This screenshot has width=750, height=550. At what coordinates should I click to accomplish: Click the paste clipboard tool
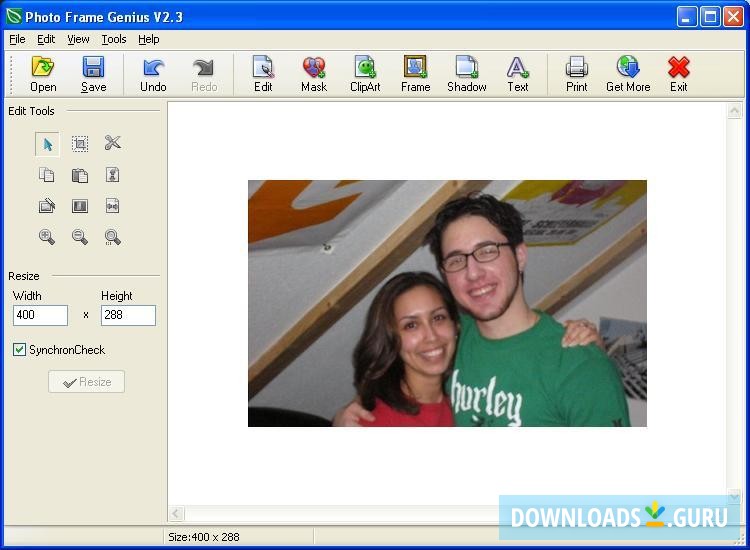[80, 176]
